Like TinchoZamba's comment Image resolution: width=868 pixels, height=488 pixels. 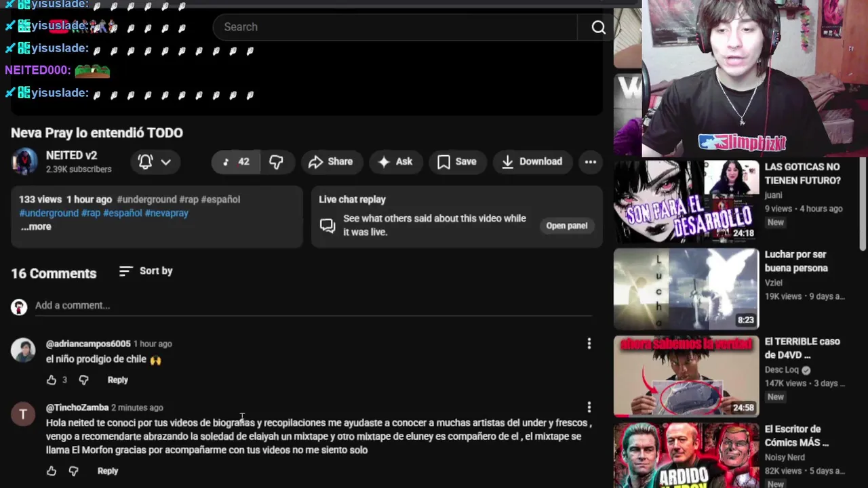(x=52, y=471)
